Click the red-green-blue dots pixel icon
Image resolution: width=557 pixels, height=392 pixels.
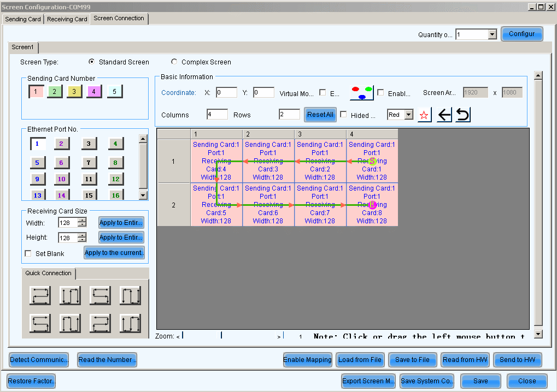361,93
